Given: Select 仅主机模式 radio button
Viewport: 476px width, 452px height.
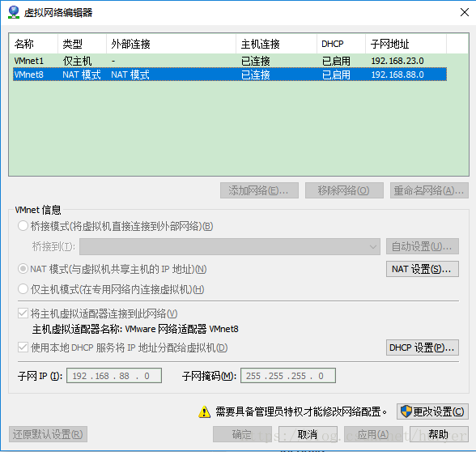Looking at the screenshot, I should click(23, 289).
